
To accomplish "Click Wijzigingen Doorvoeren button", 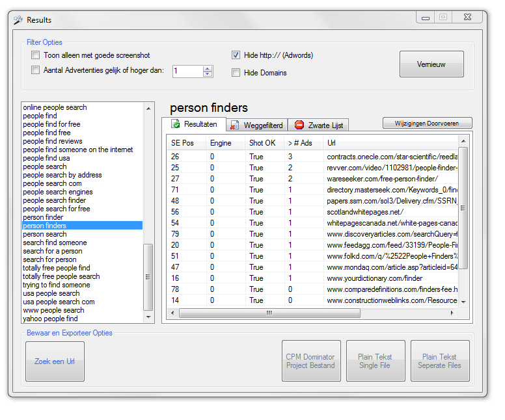I will coord(427,123).
